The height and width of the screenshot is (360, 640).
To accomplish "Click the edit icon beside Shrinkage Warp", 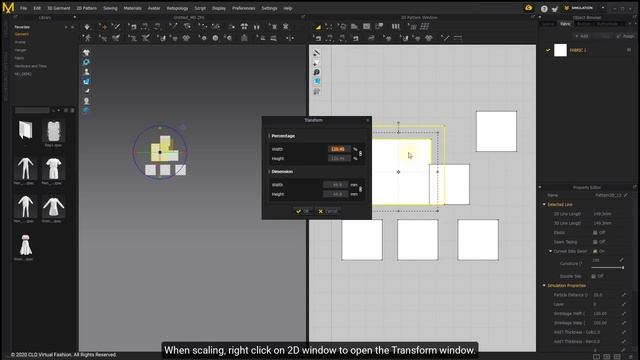I will [x=624, y=323].
